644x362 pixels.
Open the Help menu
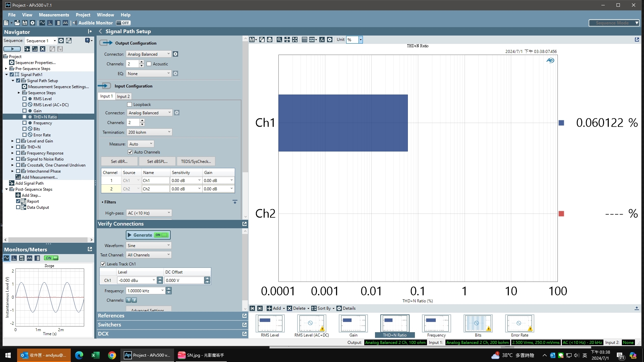point(125,15)
